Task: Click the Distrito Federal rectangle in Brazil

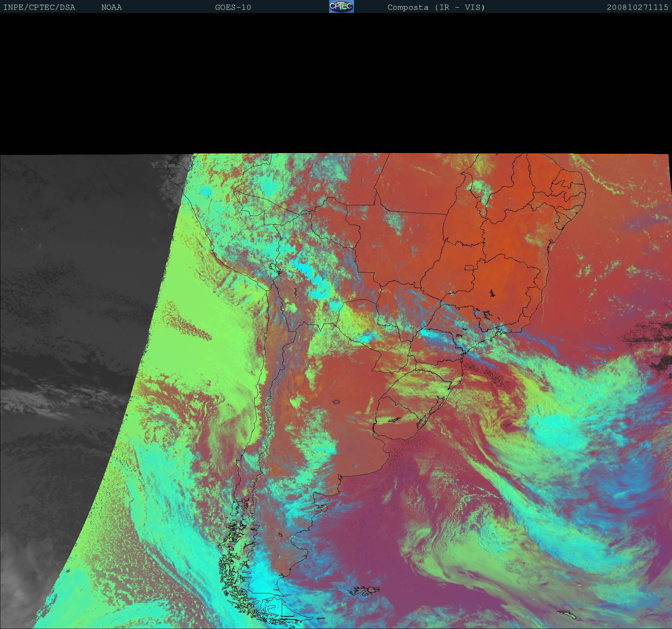Action: tap(469, 267)
